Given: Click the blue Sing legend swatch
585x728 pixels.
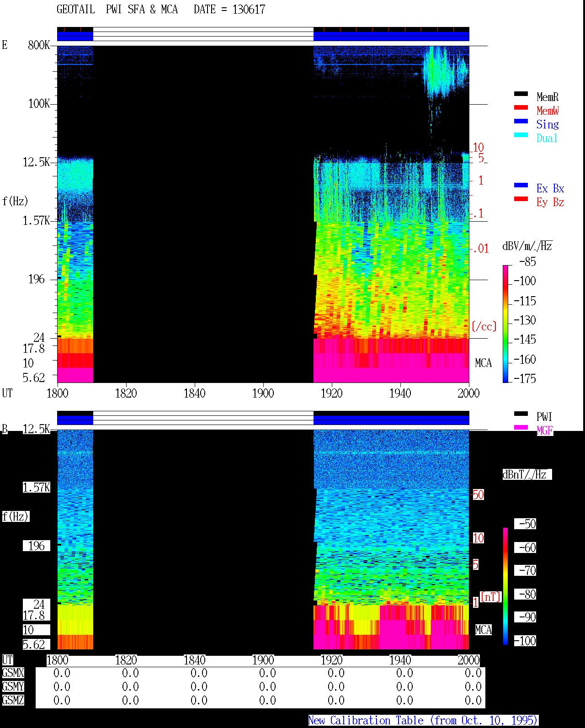Looking at the screenshot, I should pos(521,122).
